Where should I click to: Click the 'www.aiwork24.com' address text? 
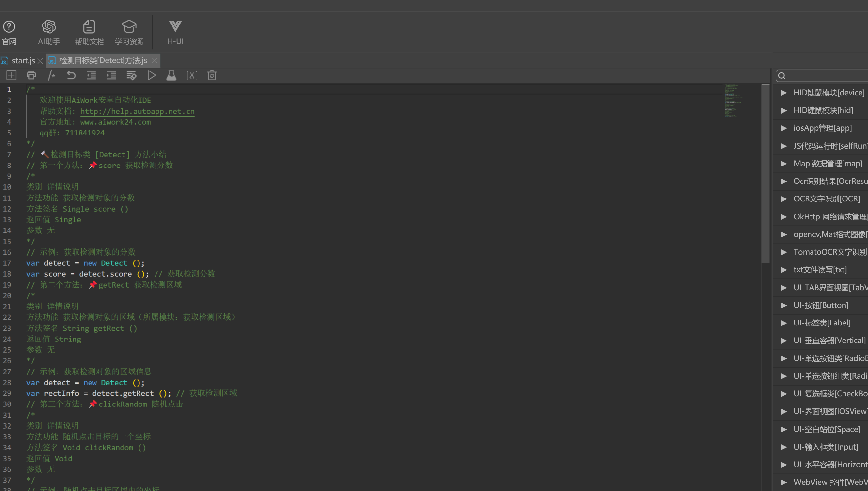click(x=115, y=122)
